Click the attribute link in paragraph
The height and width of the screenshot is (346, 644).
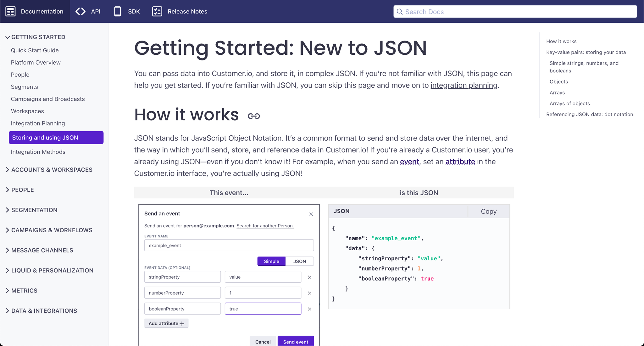pyautogui.click(x=460, y=162)
